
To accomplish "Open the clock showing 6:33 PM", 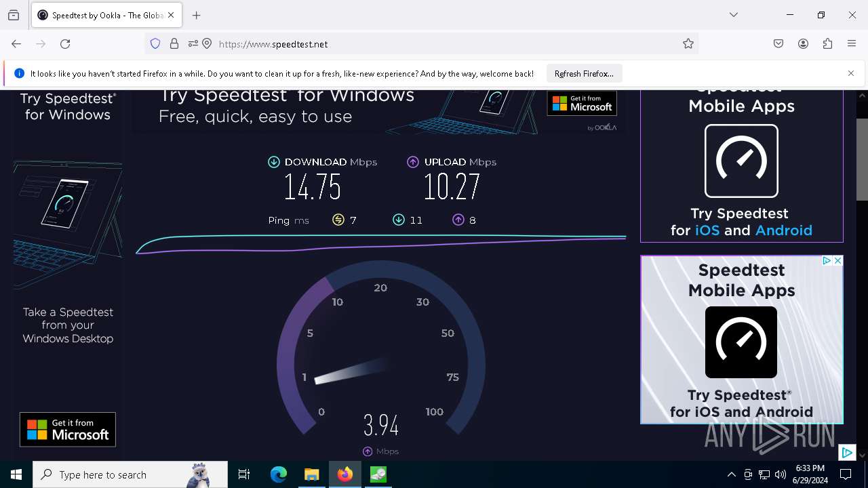I will tap(810, 474).
